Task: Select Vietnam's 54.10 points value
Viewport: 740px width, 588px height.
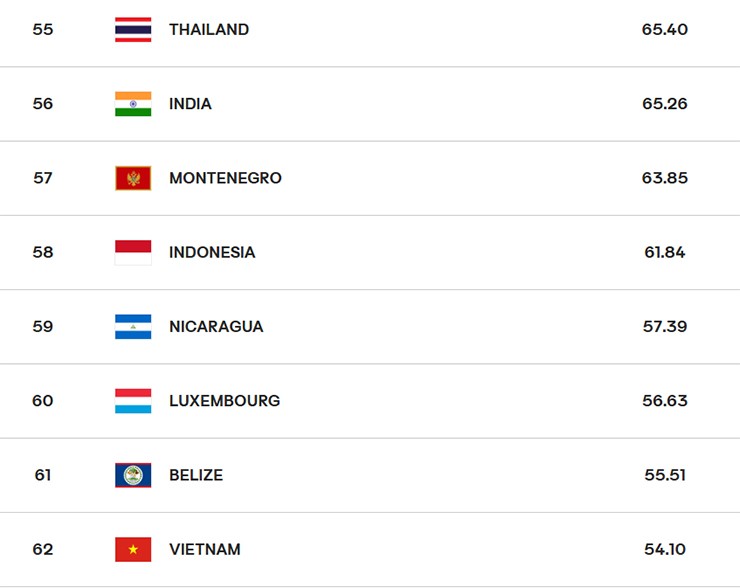Action: coord(664,549)
